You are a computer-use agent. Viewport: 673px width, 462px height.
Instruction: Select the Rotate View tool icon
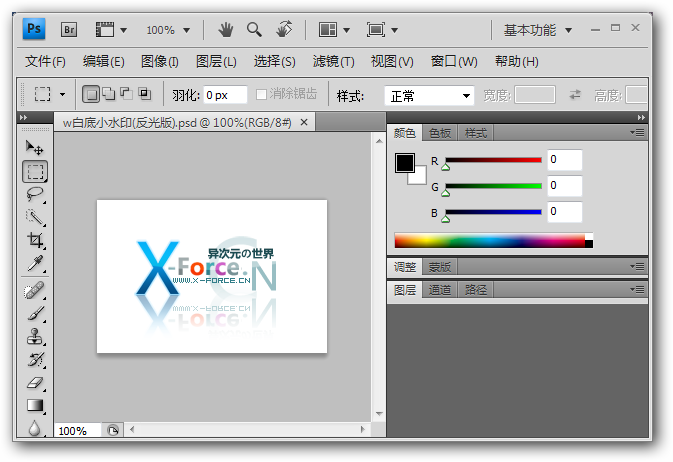point(284,29)
